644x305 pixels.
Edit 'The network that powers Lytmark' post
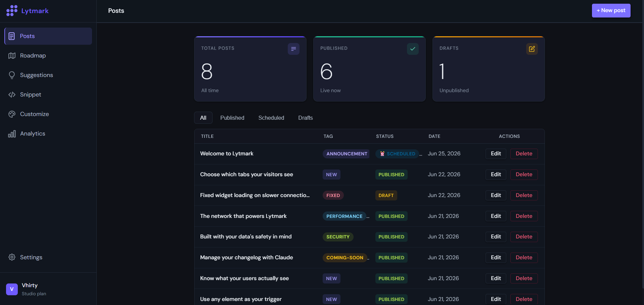pyautogui.click(x=496, y=216)
